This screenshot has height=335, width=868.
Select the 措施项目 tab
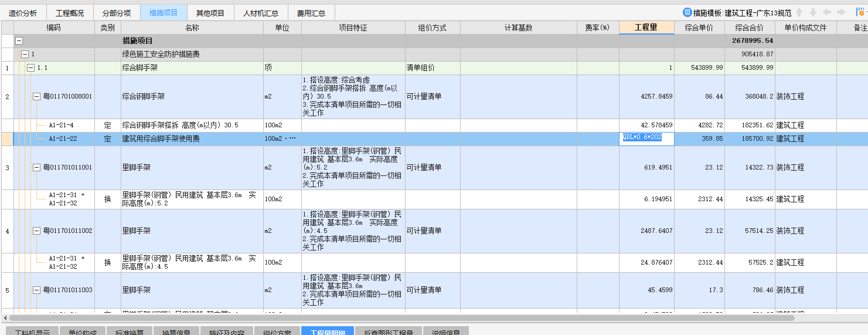[x=164, y=13]
